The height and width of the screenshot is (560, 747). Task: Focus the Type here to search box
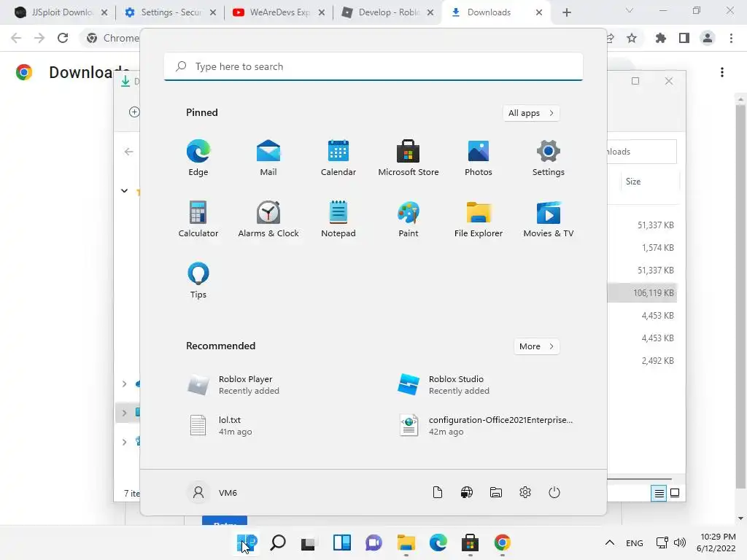pos(373,66)
